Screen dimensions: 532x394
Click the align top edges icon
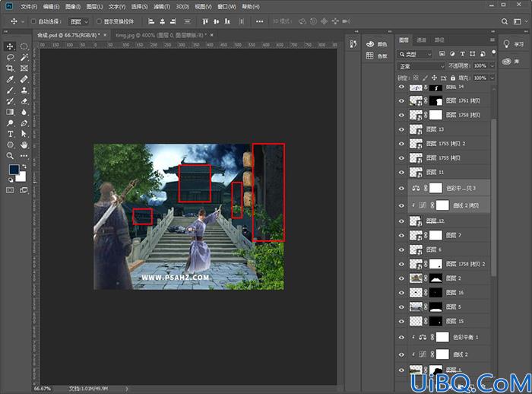205,21
